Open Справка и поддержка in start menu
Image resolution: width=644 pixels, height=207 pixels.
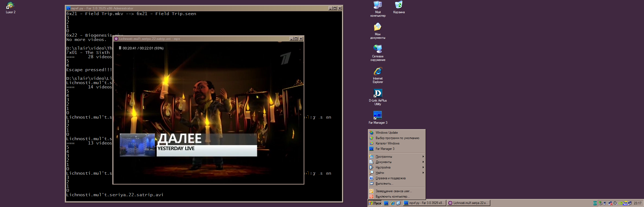click(x=397, y=178)
